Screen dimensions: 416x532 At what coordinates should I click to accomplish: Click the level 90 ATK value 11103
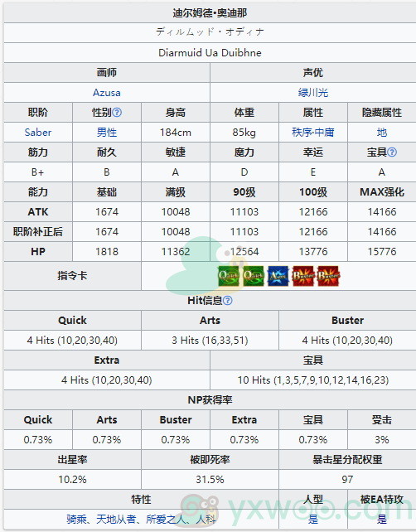[x=244, y=212]
